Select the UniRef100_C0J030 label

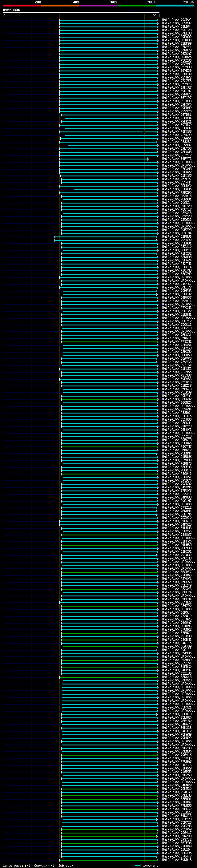pos(177,40)
